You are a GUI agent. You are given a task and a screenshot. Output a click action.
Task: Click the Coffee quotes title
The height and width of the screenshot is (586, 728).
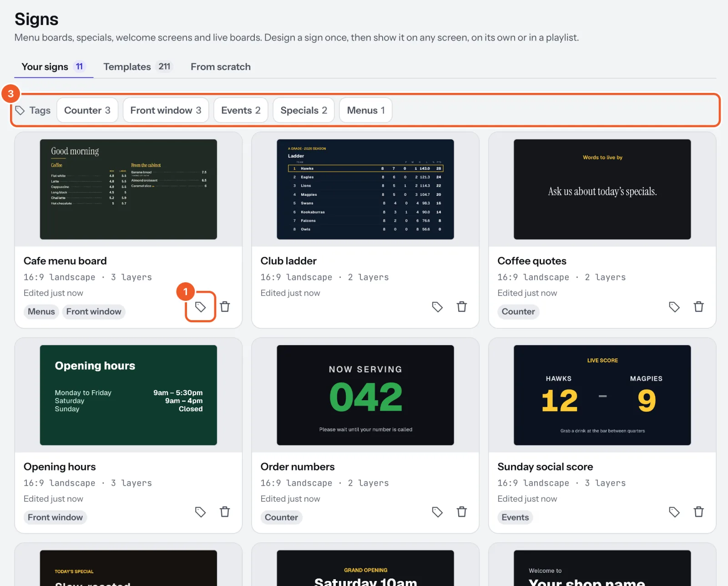coord(532,261)
